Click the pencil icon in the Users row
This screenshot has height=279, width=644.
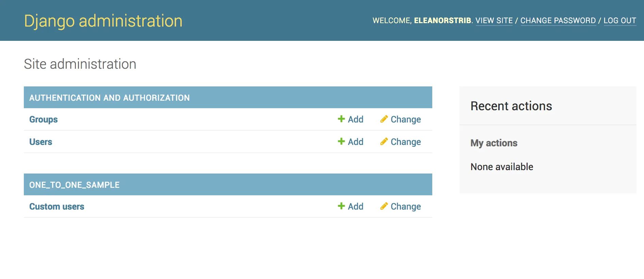pos(384,141)
